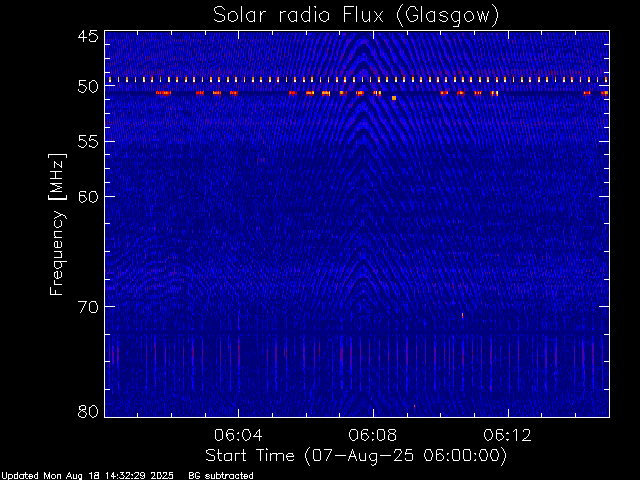
Task: Click the 50 frequency tick label
Action: [x=88, y=87]
